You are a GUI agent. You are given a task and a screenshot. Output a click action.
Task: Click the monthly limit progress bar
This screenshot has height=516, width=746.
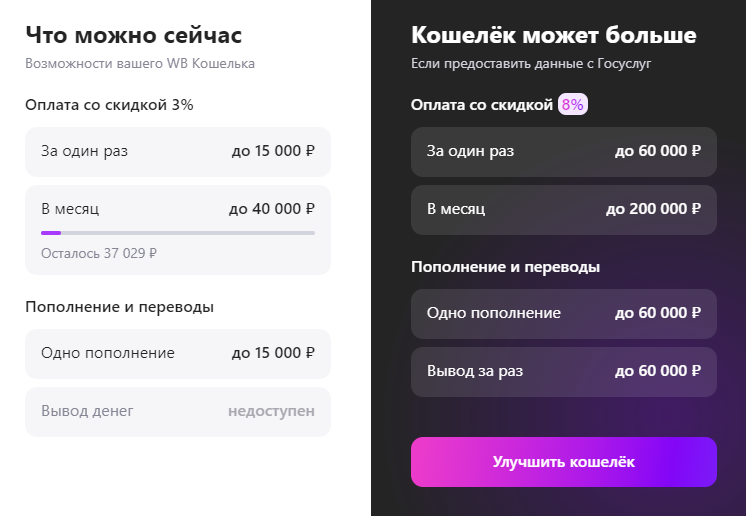pyautogui.click(x=177, y=233)
